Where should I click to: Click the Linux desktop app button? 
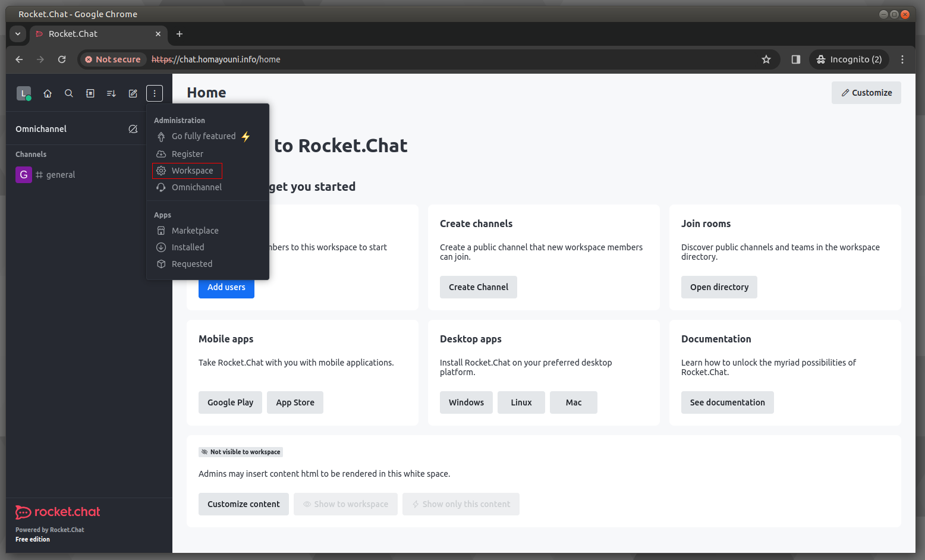click(x=521, y=402)
